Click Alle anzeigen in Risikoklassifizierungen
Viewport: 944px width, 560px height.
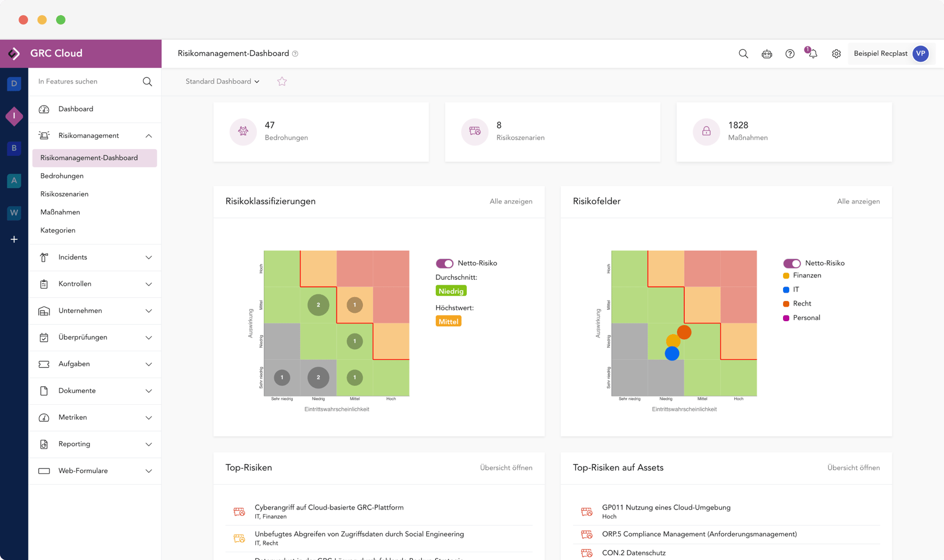click(510, 201)
